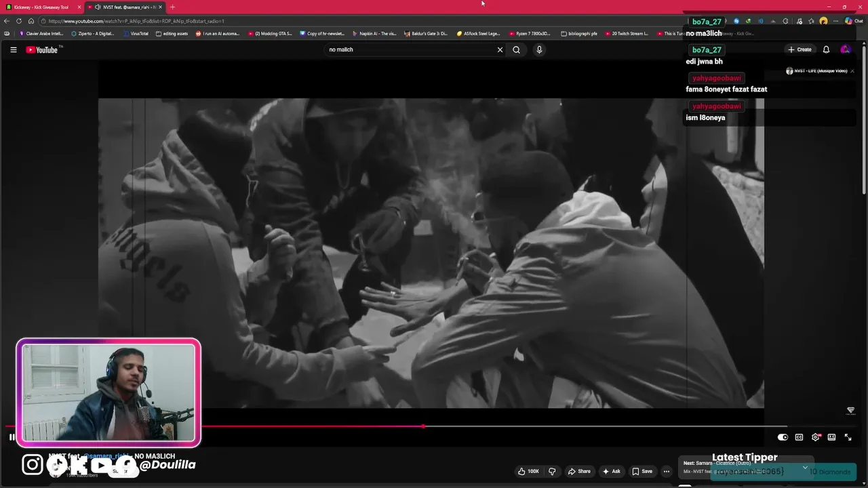Go back in browser history

click(7, 21)
